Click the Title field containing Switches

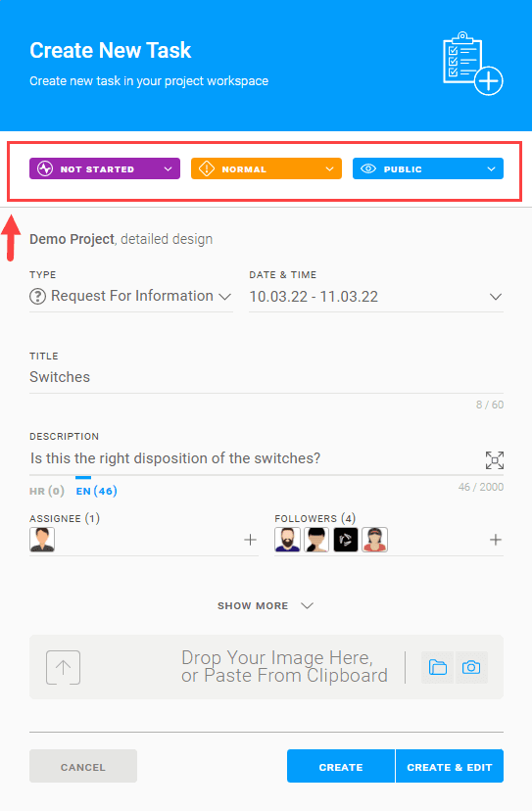point(266,377)
